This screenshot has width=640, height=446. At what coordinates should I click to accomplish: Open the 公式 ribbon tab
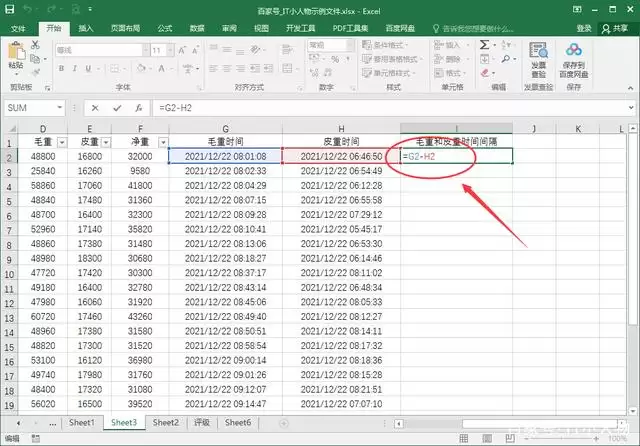pyautogui.click(x=165, y=28)
